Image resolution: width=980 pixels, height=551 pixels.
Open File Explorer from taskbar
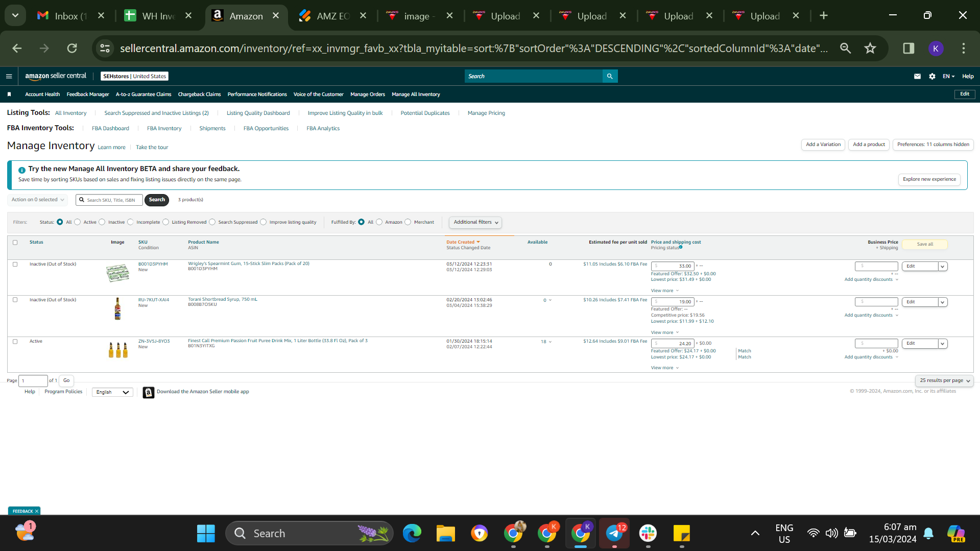445,534
